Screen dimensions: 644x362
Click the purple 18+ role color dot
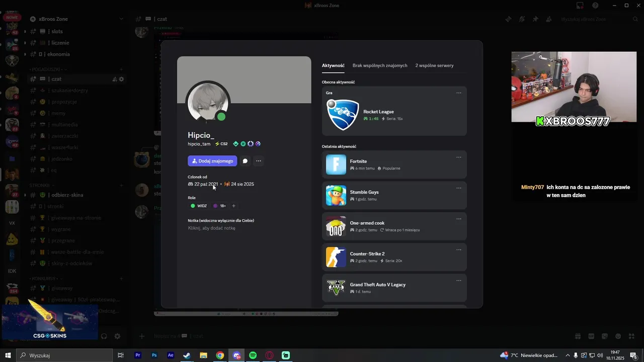(x=215, y=206)
